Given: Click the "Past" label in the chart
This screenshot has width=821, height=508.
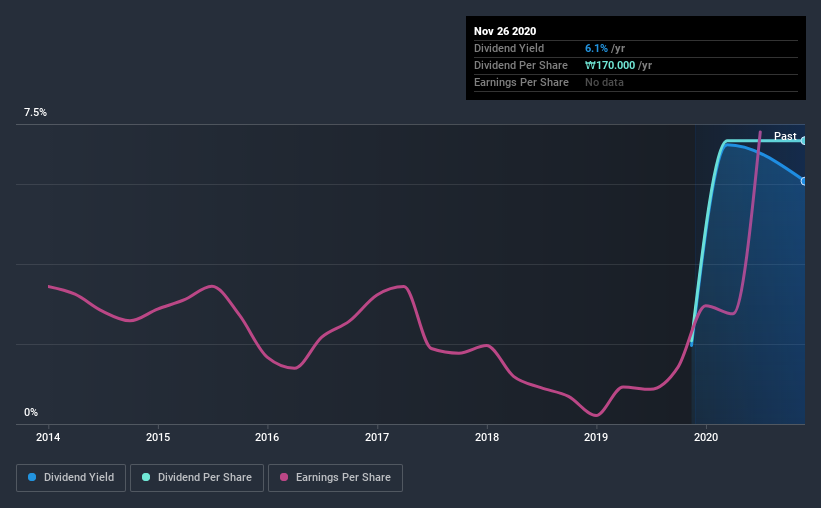Looking at the screenshot, I should [x=785, y=136].
